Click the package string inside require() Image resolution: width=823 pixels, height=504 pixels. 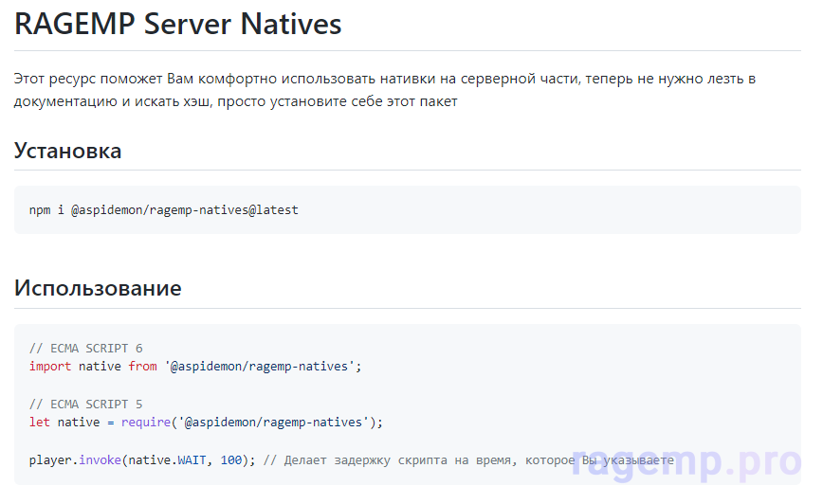(275, 422)
